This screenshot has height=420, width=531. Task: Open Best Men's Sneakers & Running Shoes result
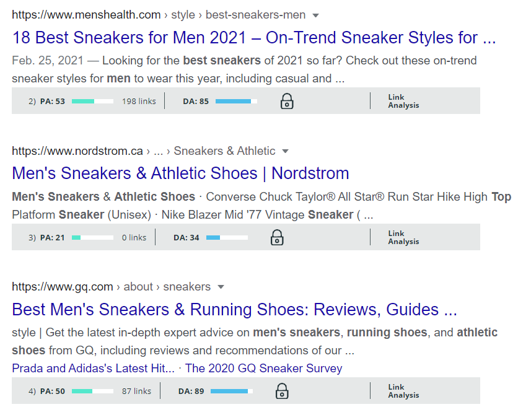coord(234,309)
